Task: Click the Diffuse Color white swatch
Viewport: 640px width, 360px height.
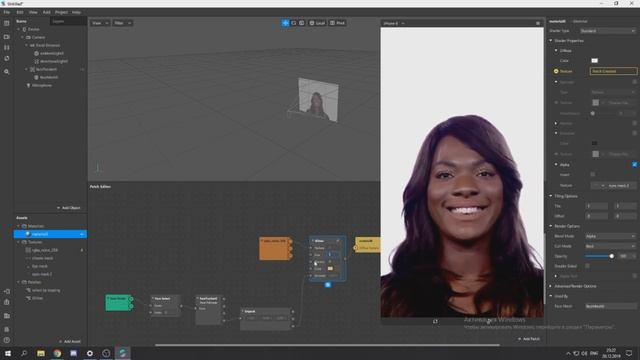Action: click(594, 60)
